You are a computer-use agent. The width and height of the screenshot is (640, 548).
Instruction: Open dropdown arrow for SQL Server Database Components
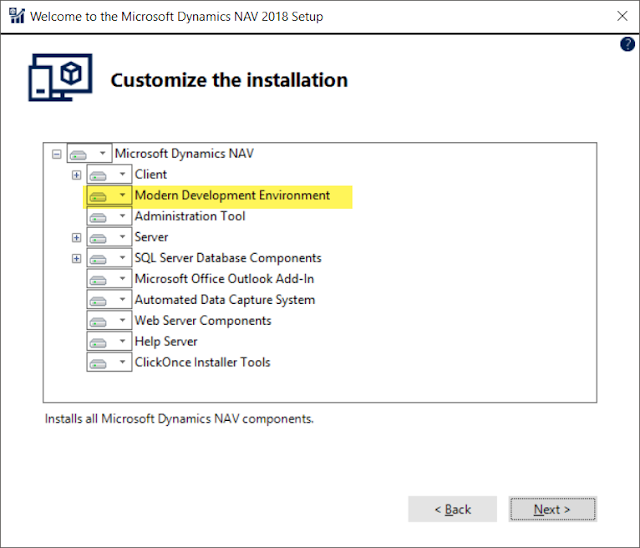click(x=122, y=257)
